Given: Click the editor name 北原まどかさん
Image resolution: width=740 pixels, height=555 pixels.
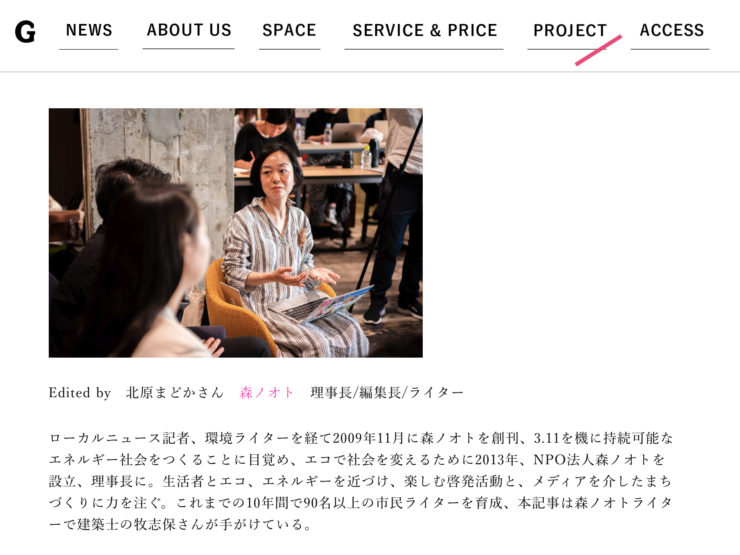Looking at the screenshot, I should (175, 392).
